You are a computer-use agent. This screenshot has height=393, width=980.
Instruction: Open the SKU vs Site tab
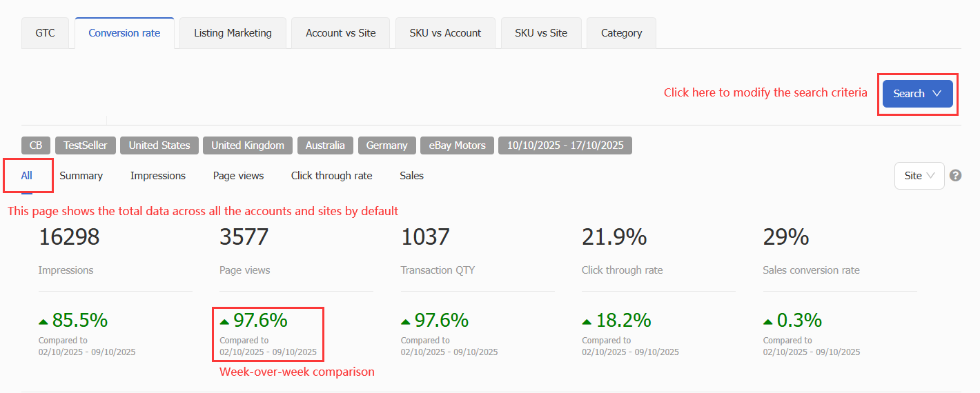[540, 33]
